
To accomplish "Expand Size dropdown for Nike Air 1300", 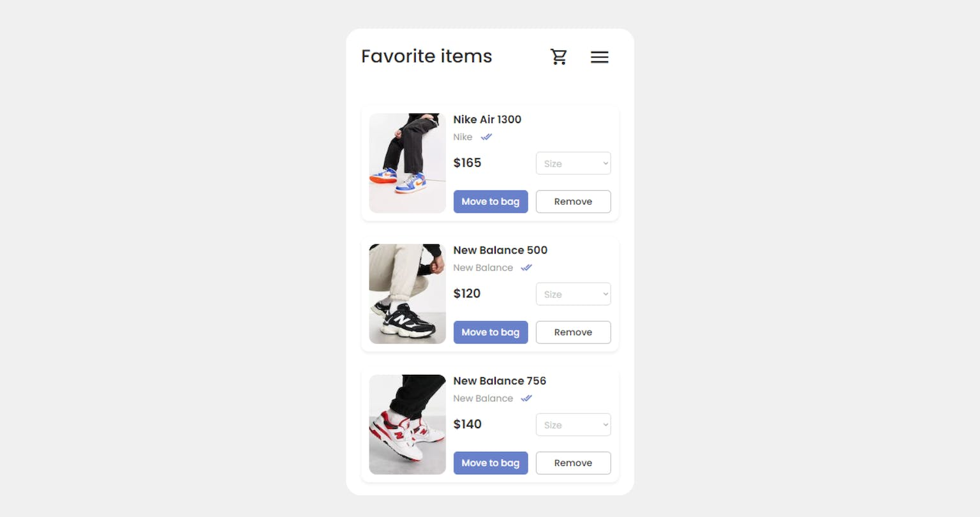I will 573,163.
